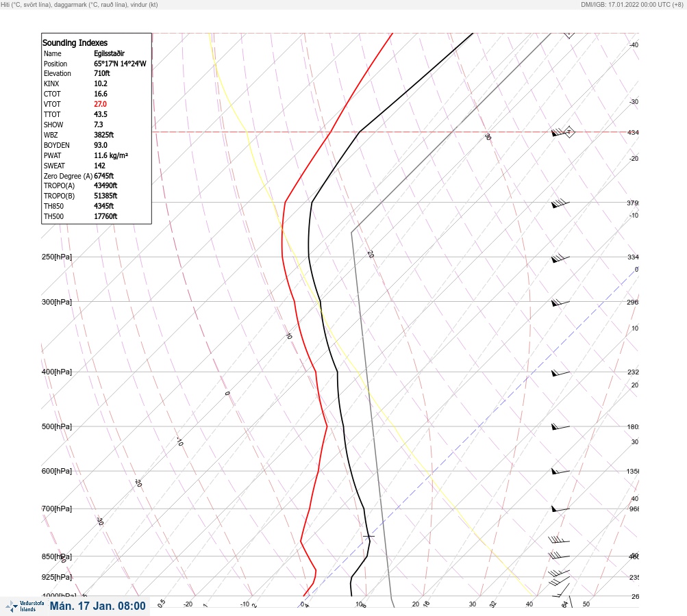
Task: Click the Vedurstofa Islands logo
Action: coord(25,606)
